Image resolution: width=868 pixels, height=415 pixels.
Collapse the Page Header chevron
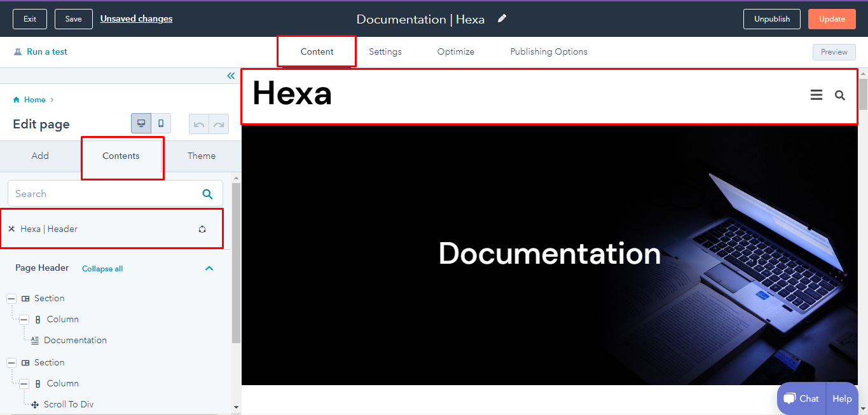coord(209,268)
